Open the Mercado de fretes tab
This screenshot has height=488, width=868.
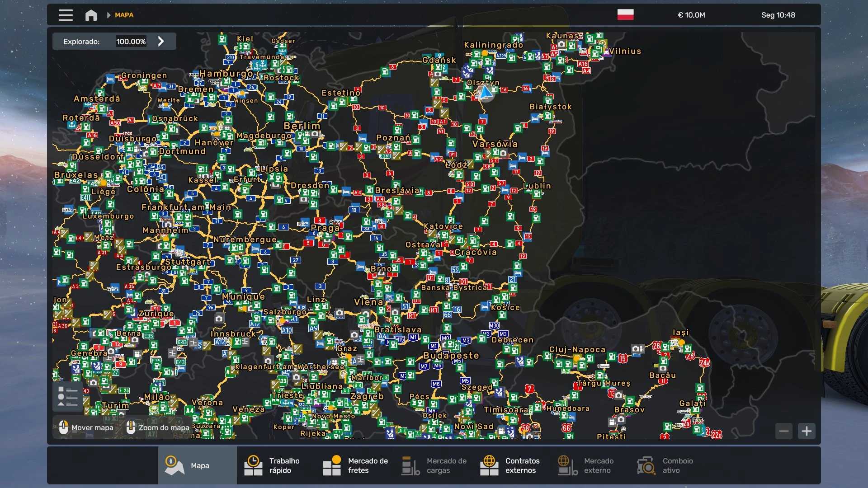click(x=355, y=465)
